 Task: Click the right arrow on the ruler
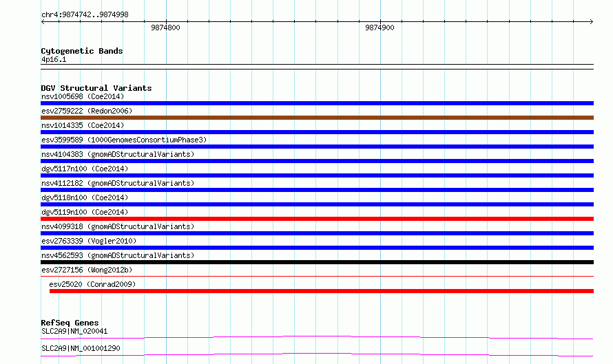click(591, 22)
